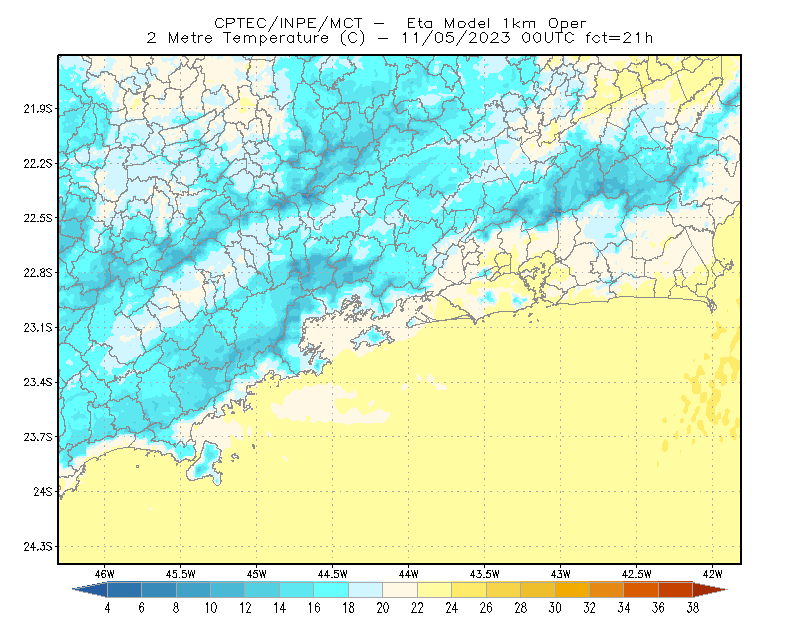Click the colorbar value '26'
The image size is (800, 618).
pyautogui.click(x=486, y=608)
